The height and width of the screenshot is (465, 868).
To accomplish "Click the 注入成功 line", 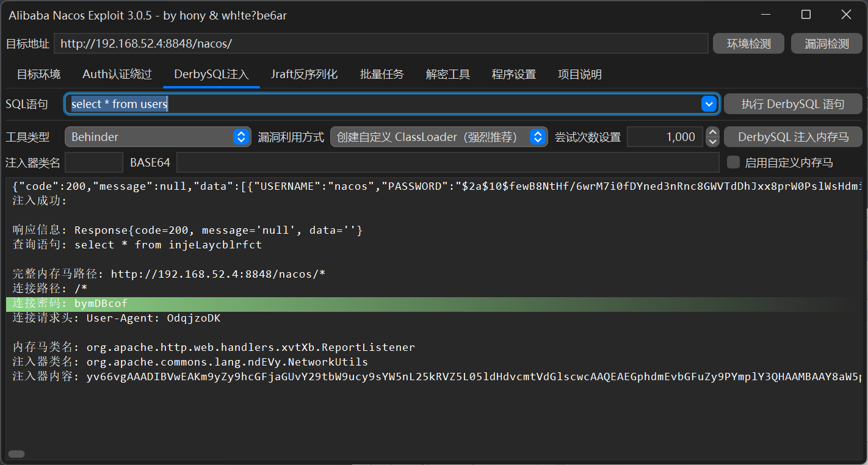I will tap(40, 201).
